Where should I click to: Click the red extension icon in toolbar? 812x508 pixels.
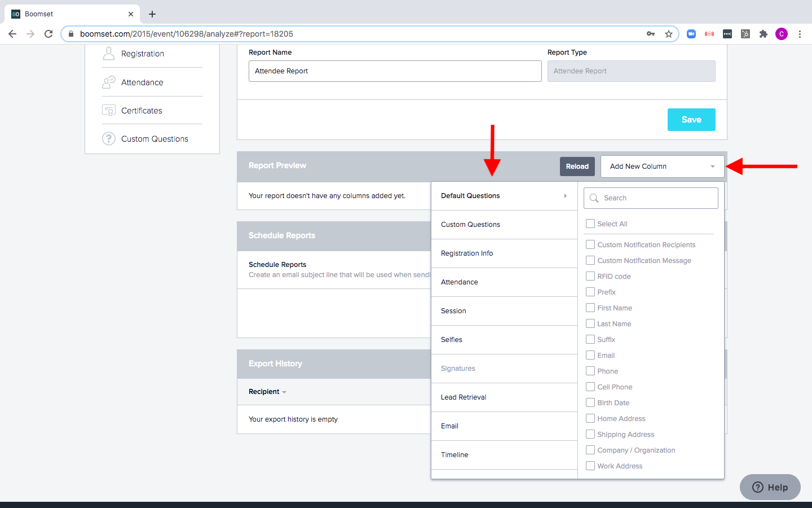click(x=709, y=34)
